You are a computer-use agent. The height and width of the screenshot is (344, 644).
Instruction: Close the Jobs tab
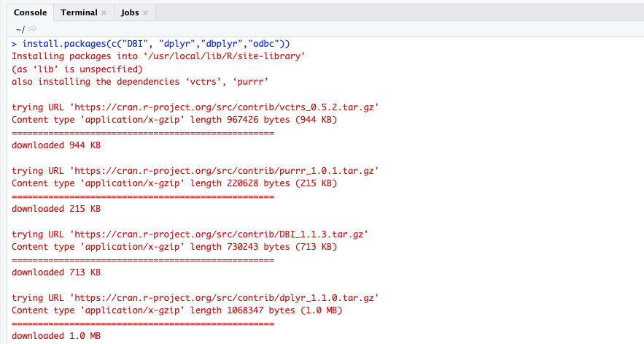click(x=145, y=13)
